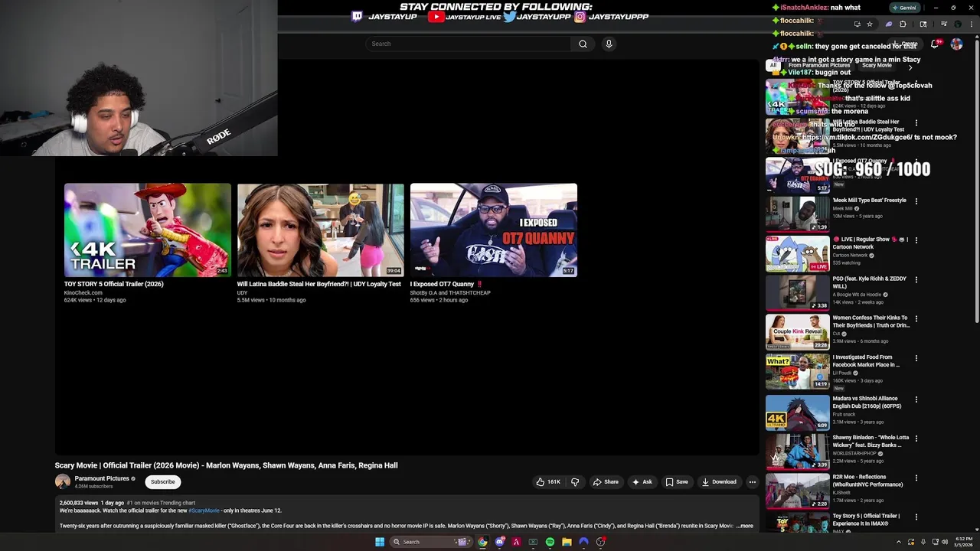The height and width of the screenshot is (551, 980).
Task: Open OBS Studio from the taskbar
Action: pos(601,542)
